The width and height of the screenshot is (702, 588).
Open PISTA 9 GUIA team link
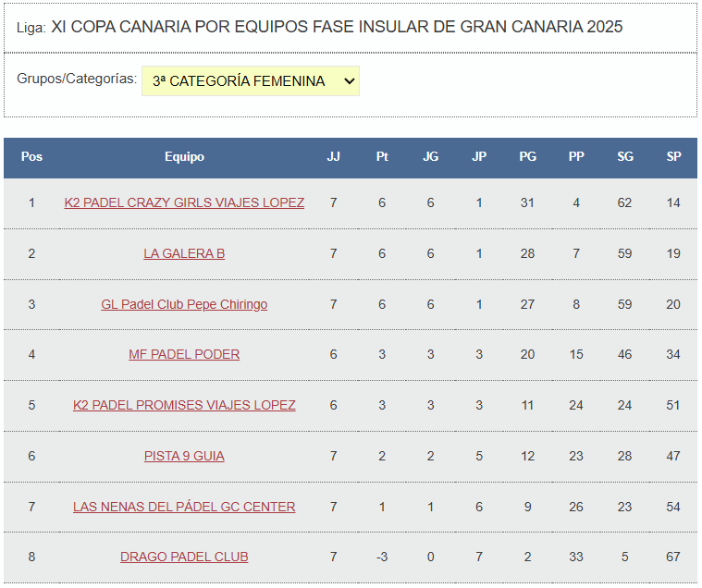[x=184, y=456]
